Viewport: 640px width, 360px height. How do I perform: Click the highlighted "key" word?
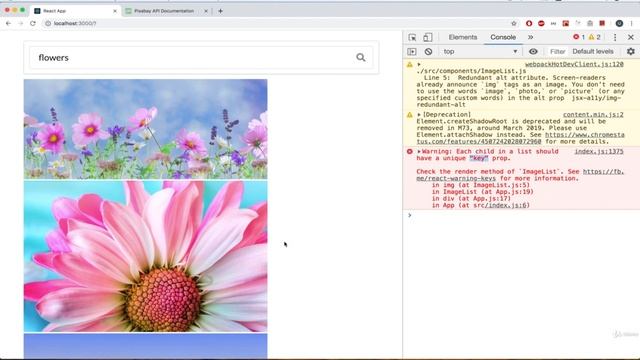(479, 158)
